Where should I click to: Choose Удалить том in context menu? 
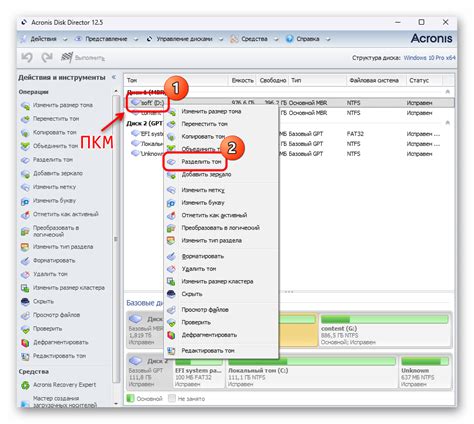pos(221,269)
